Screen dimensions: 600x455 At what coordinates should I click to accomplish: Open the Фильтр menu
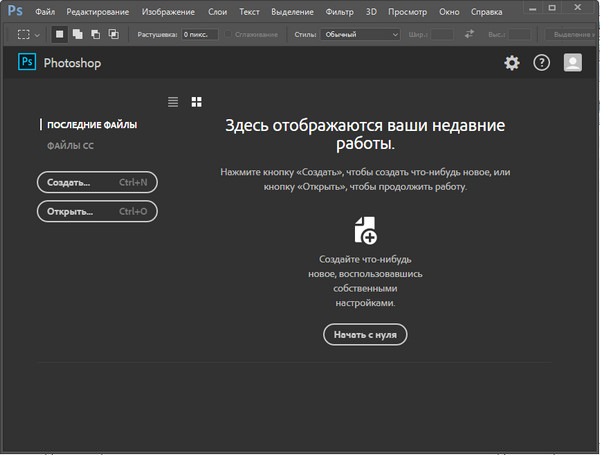pyautogui.click(x=339, y=11)
